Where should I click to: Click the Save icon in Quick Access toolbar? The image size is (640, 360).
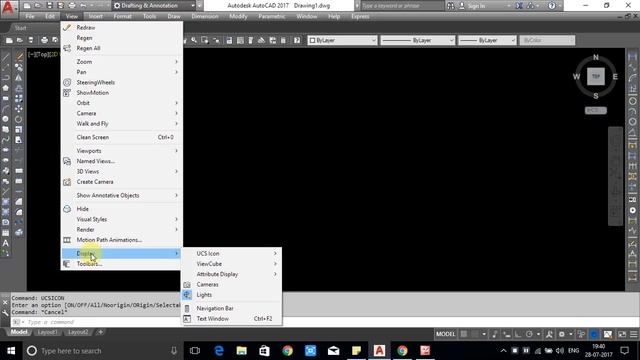point(49,6)
